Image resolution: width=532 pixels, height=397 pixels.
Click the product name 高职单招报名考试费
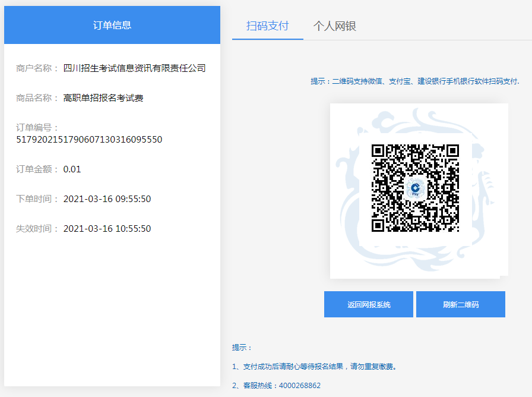point(103,98)
